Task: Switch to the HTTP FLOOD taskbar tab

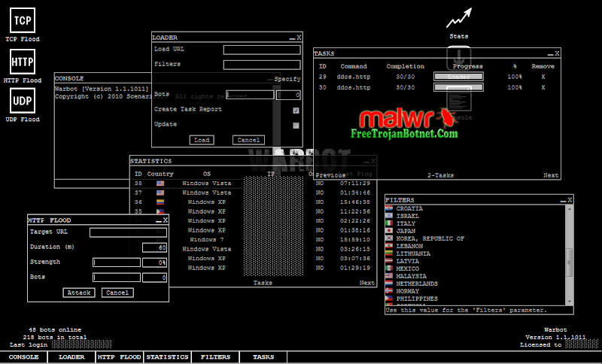Action: tap(120, 357)
